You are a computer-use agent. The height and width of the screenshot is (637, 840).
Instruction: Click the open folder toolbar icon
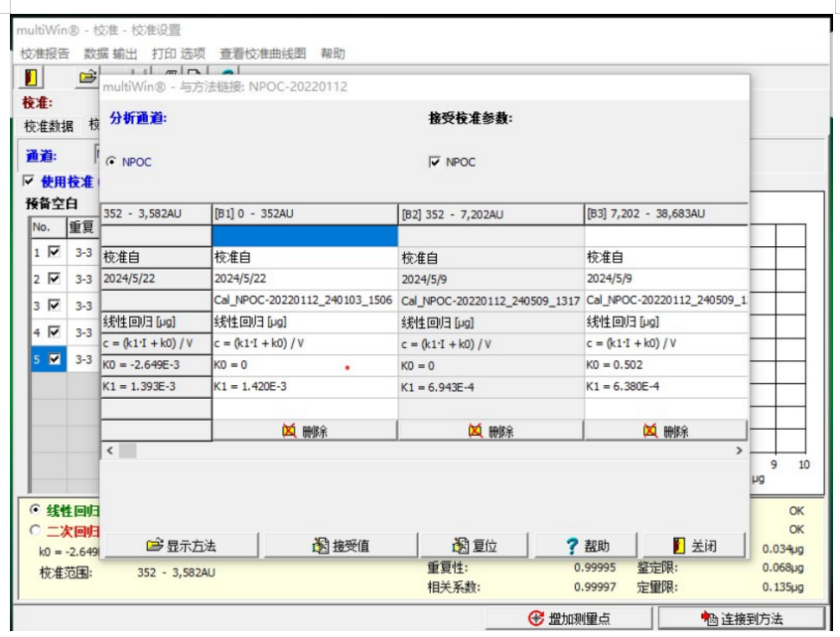pos(87,77)
